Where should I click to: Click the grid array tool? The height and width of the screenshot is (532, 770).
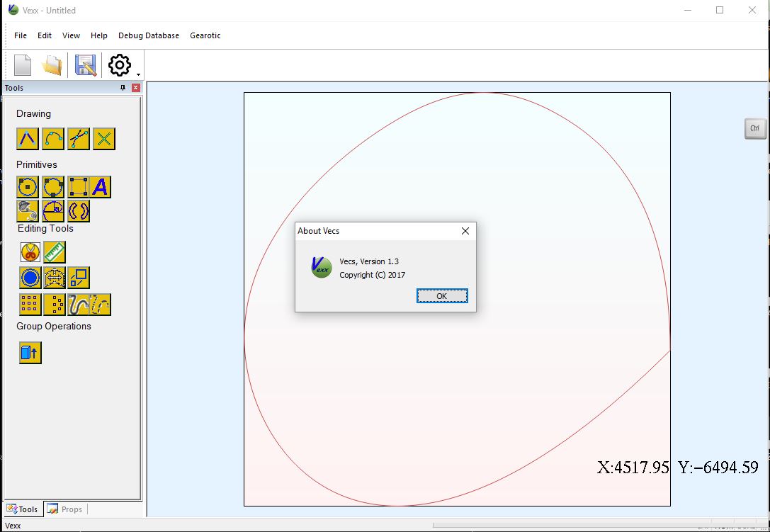(x=30, y=305)
